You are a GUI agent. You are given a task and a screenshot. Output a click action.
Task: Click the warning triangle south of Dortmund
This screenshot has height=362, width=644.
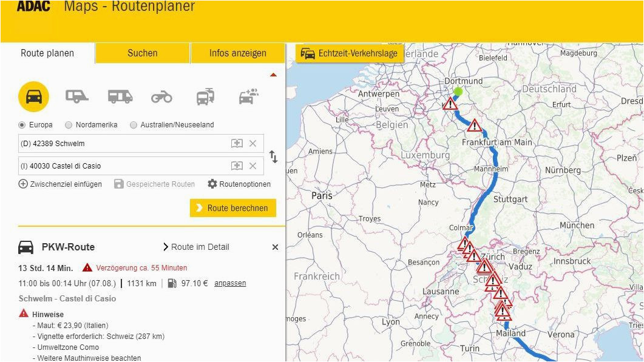click(x=450, y=104)
